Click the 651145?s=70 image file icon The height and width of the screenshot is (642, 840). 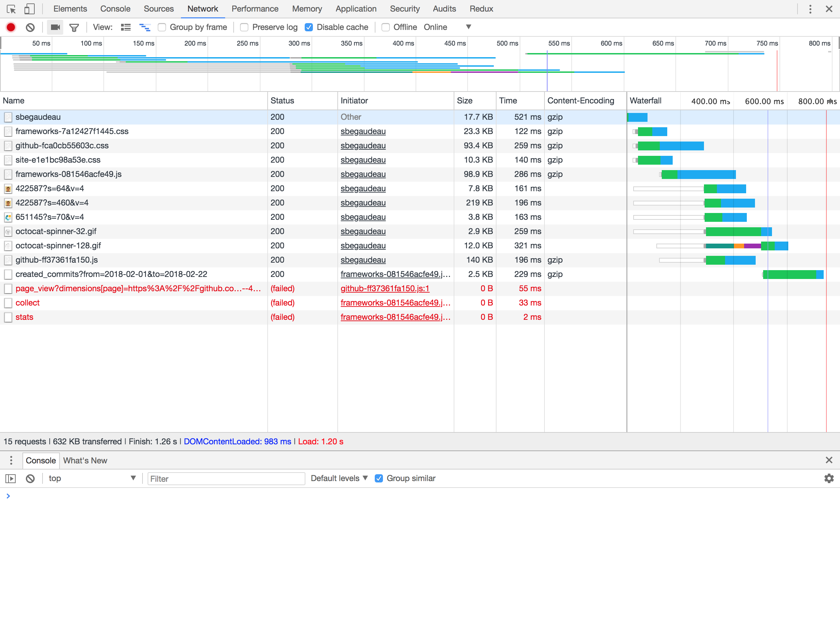click(8, 217)
